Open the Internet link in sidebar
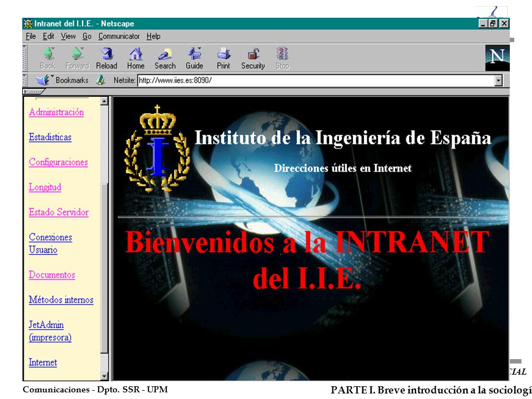Image resolution: width=532 pixels, height=399 pixels. coord(43,362)
